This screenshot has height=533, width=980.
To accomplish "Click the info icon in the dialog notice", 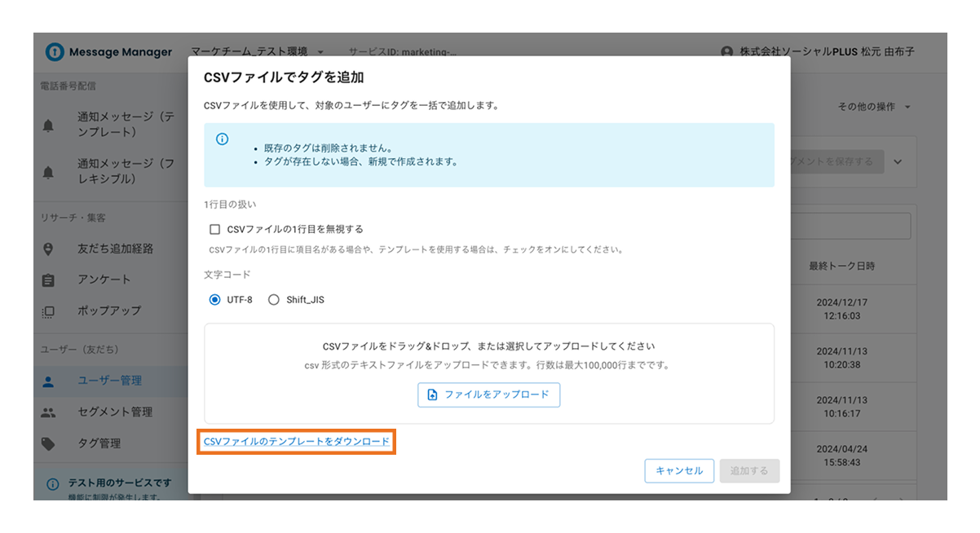I will [x=222, y=139].
